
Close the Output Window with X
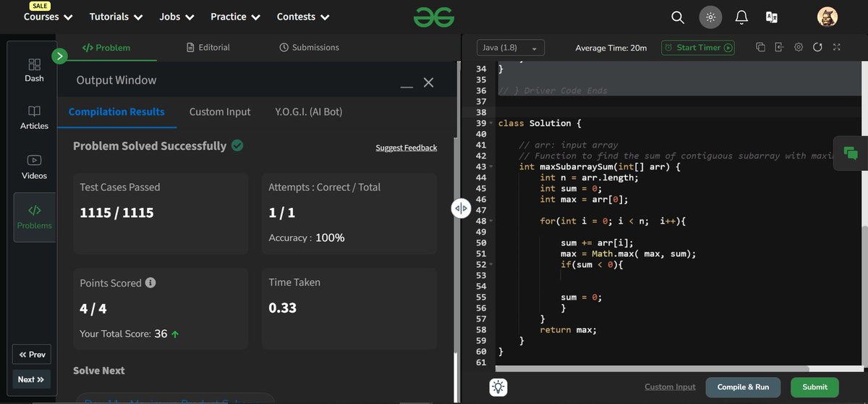(x=428, y=83)
